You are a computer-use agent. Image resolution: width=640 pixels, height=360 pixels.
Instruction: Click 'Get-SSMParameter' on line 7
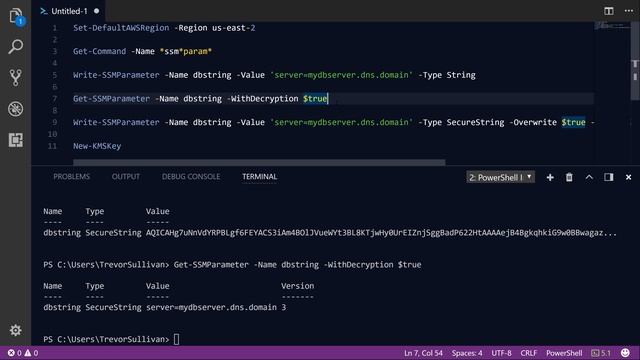[111, 99]
